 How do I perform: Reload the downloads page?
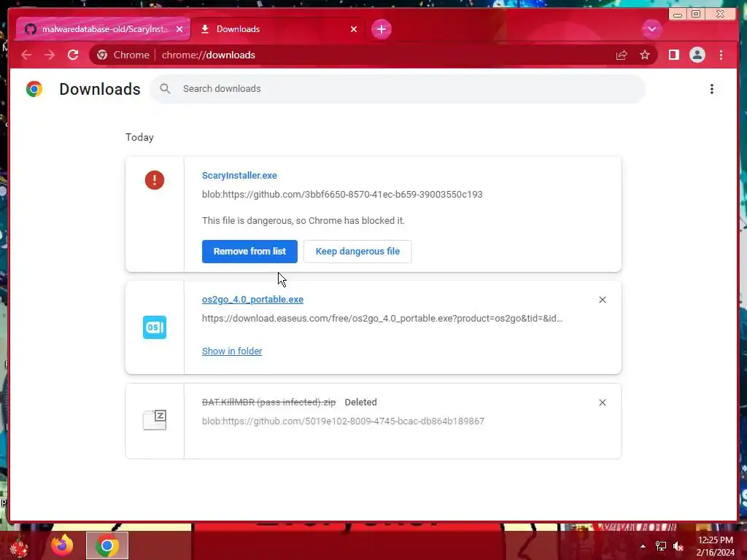click(x=73, y=55)
